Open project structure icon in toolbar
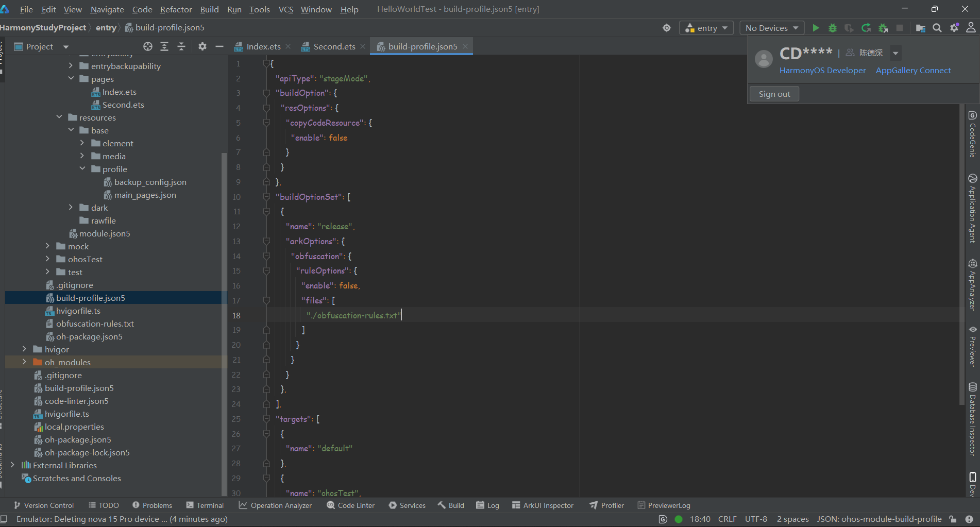Screen dimensions: 980x527 tap(921, 28)
